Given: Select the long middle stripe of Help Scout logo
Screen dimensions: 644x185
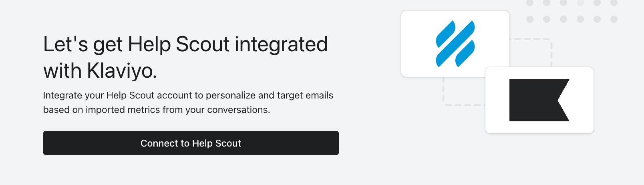Looking at the screenshot, I should (455, 44).
